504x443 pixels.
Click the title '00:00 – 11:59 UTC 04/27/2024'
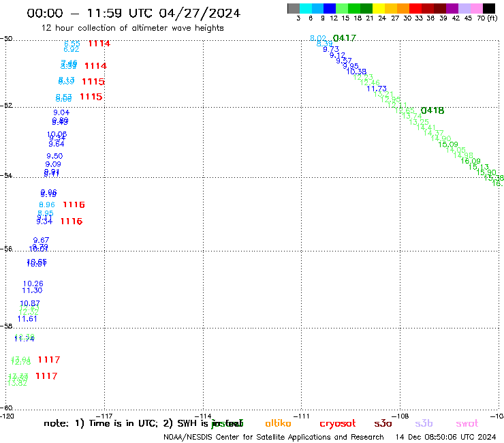tap(133, 13)
